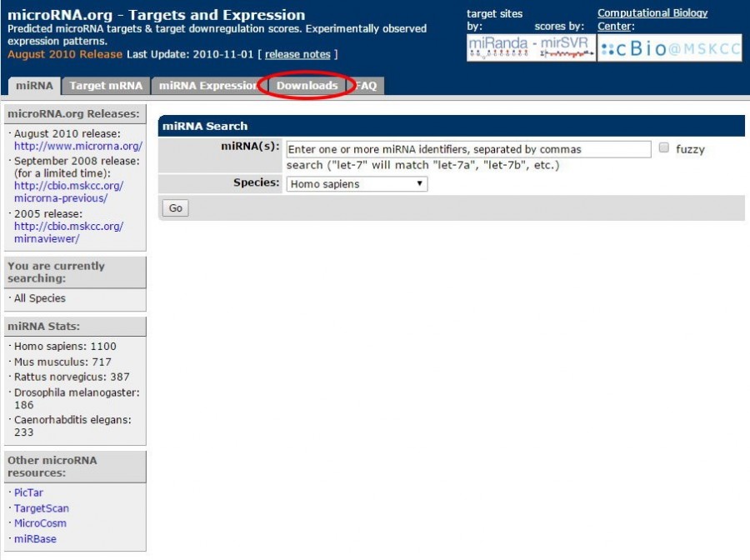The image size is (750, 560).
Task: Open the FAQ tab
Action: click(x=367, y=86)
